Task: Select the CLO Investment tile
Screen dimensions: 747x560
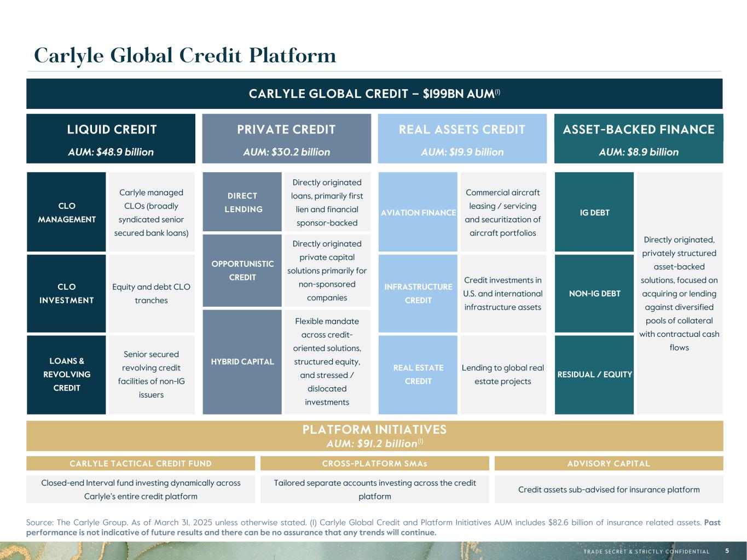Action: click(x=66, y=294)
